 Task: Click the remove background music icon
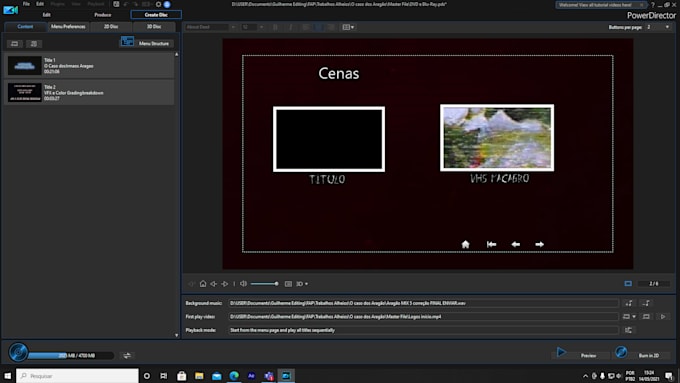(646, 303)
